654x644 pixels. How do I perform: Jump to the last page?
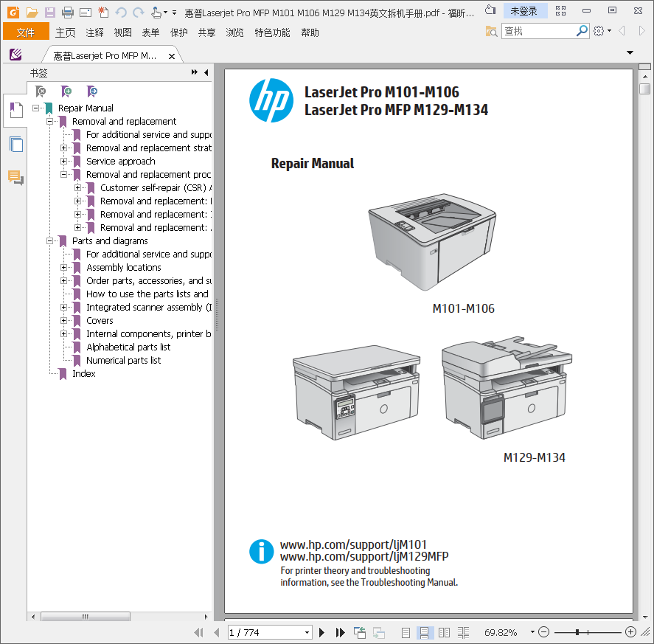(x=341, y=633)
